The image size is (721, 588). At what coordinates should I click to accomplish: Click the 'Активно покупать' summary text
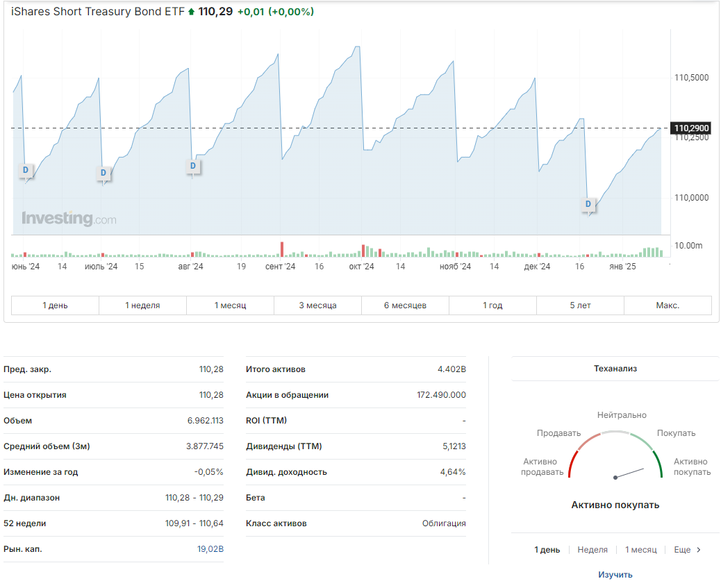(x=615, y=505)
